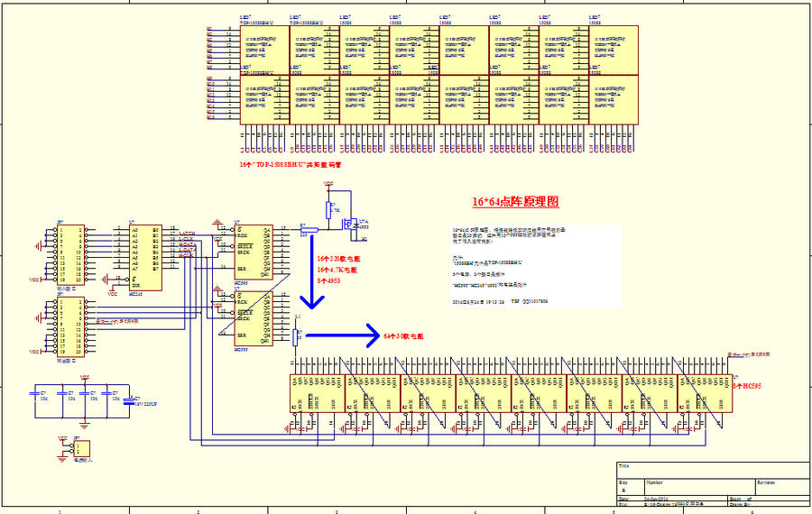The image size is (812, 514).
Task: Select the lower 16-pin header on the left
Action: pos(69,328)
